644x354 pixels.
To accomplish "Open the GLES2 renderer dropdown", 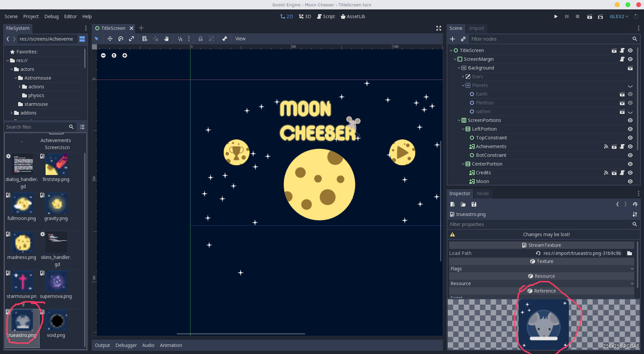I will coord(619,16).
